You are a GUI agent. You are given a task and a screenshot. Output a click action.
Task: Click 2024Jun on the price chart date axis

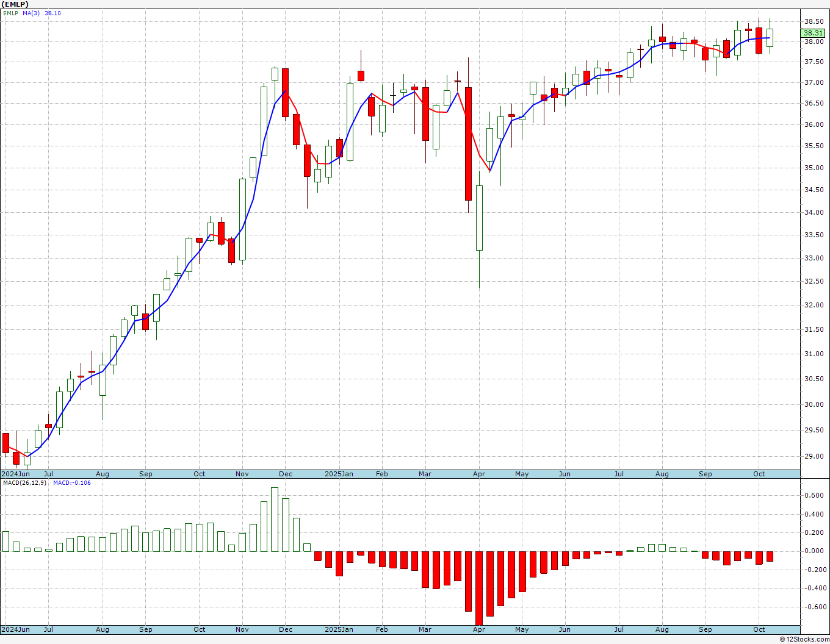(x=16, y=474)
